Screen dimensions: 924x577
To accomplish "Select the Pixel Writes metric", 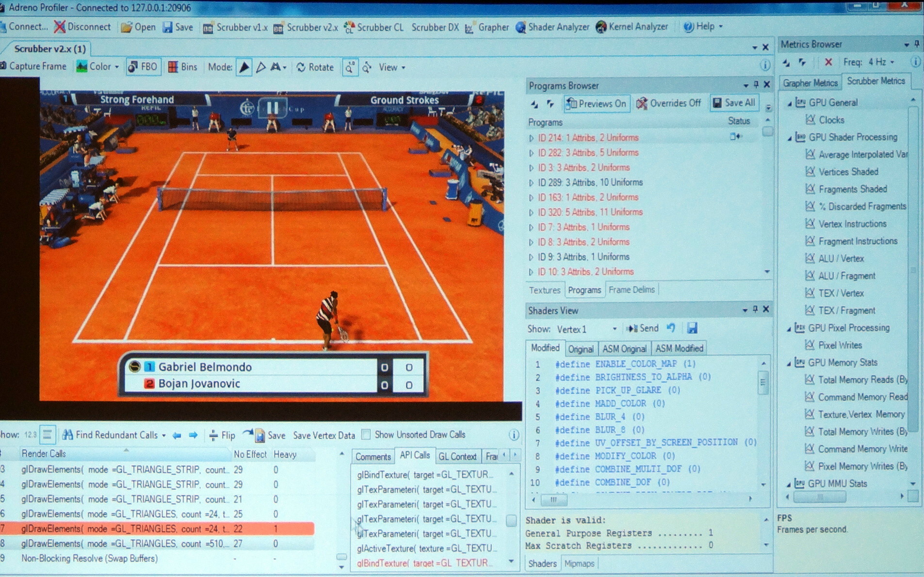I will (840, 345).
